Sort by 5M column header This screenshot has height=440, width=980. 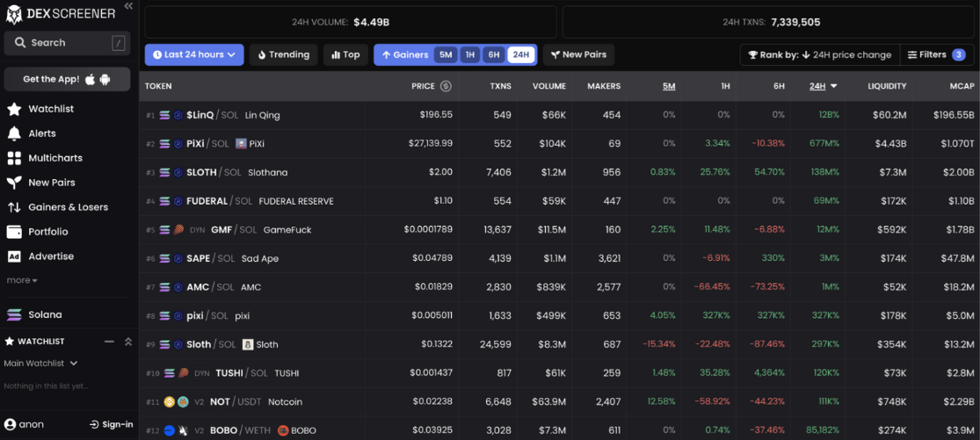(669, 86)
